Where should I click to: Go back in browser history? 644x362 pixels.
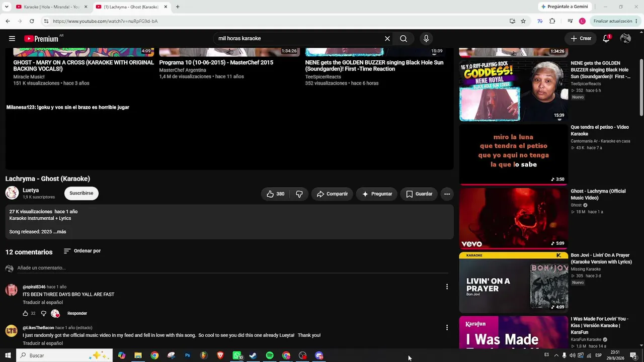[x=8, y=21]
